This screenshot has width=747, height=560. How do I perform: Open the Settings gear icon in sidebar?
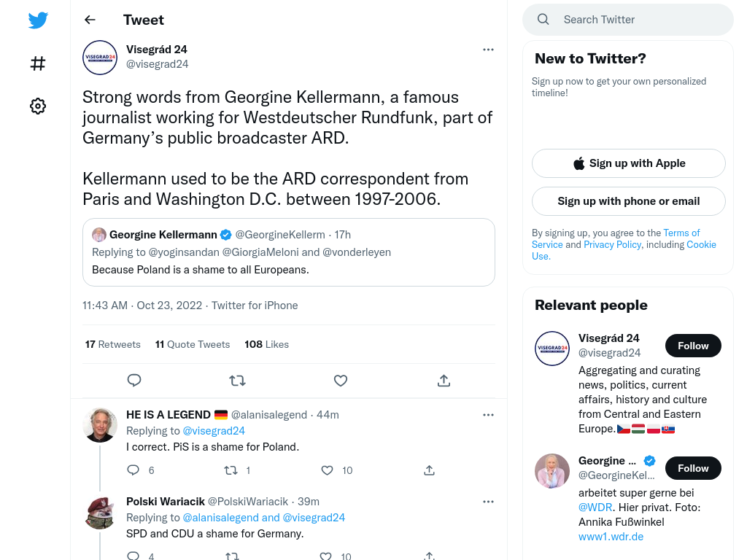(38, 106)
